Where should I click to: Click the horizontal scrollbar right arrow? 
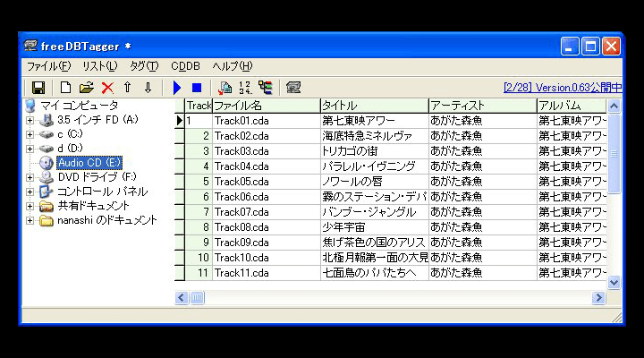pyautogui.click(x=598, y=298)
